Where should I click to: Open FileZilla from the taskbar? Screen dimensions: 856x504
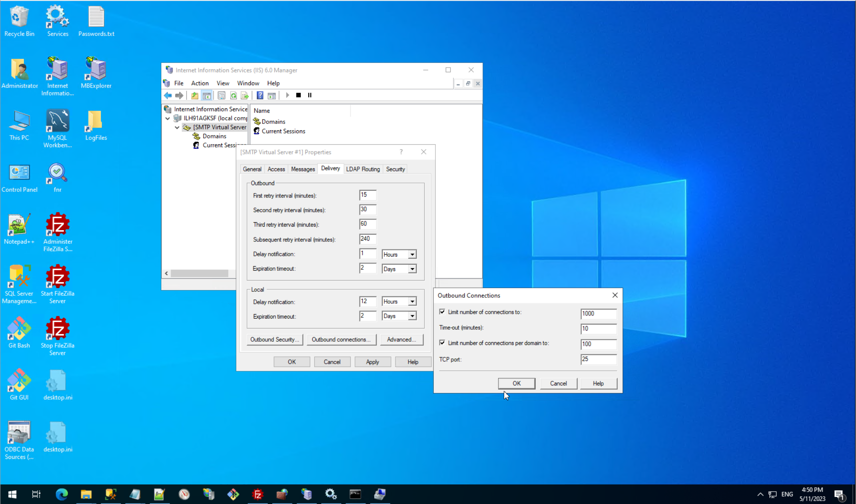point(258,494)
